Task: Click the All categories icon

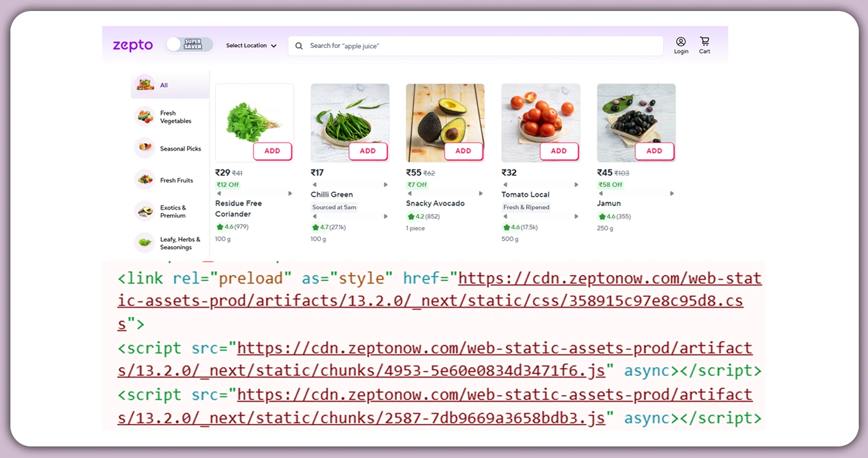Action: pyautogui.click(x=144, y=84)
